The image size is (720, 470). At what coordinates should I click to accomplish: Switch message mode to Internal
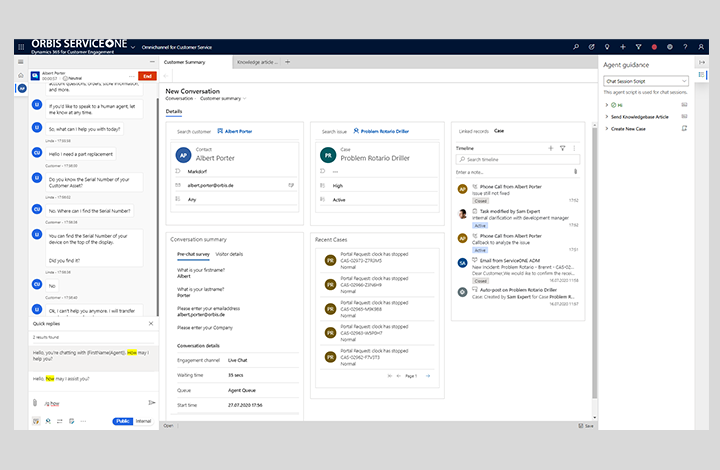coord(143,421)
